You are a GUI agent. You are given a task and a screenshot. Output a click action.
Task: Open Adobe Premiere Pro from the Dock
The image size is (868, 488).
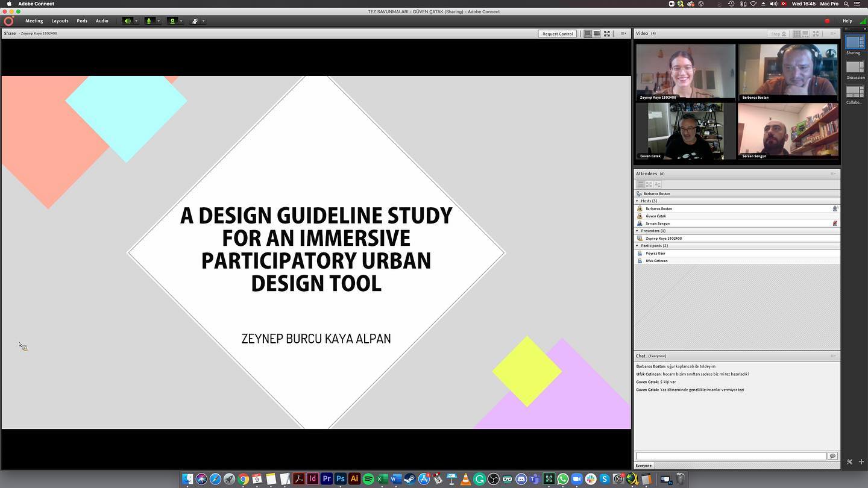pyautogui.click(x=327, y=479)
